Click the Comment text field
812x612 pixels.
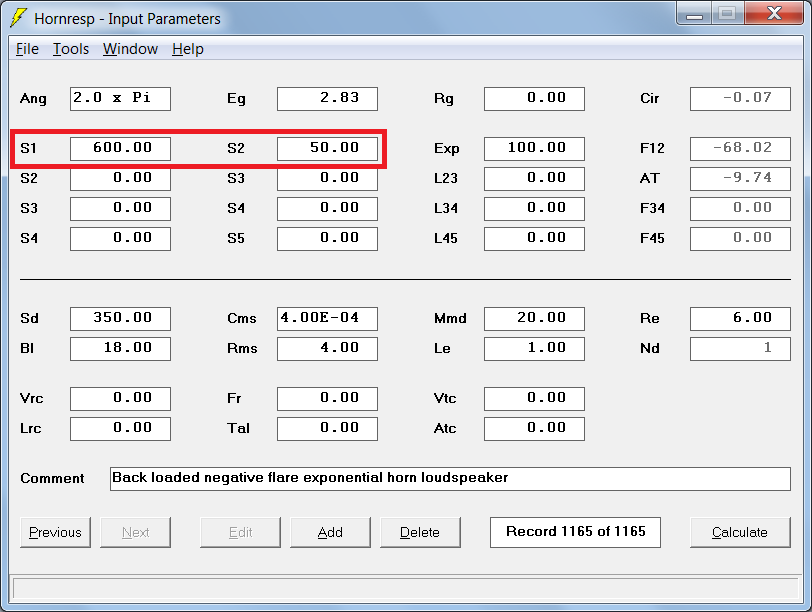point(451,478)
